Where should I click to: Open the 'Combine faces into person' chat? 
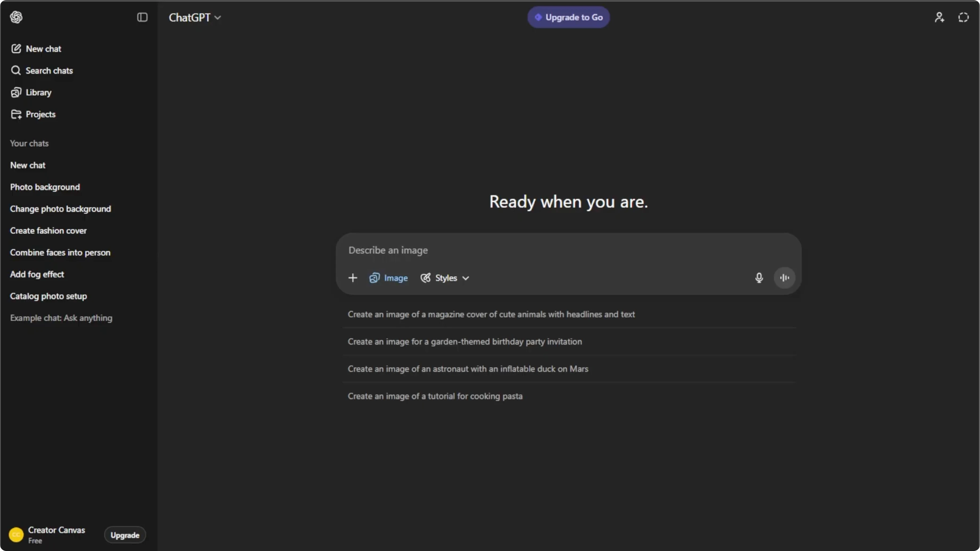(78, 253)
